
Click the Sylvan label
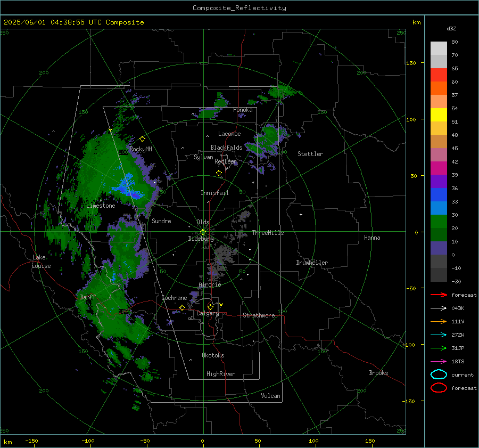[x=203, y=157]
